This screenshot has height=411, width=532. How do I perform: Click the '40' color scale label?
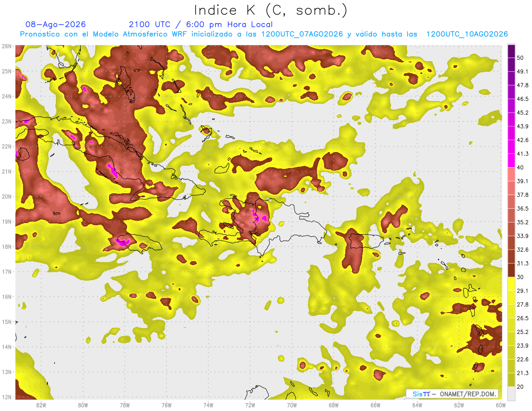(521, 168)
